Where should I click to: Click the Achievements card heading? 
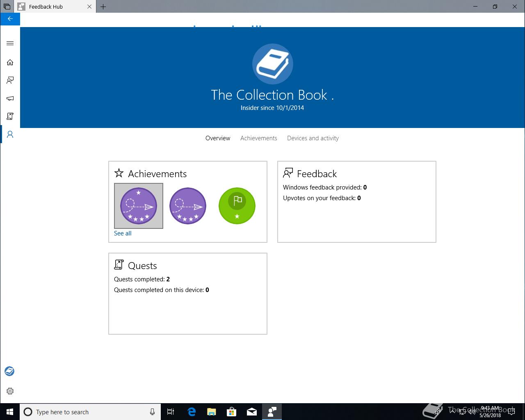tap(157, 174)
